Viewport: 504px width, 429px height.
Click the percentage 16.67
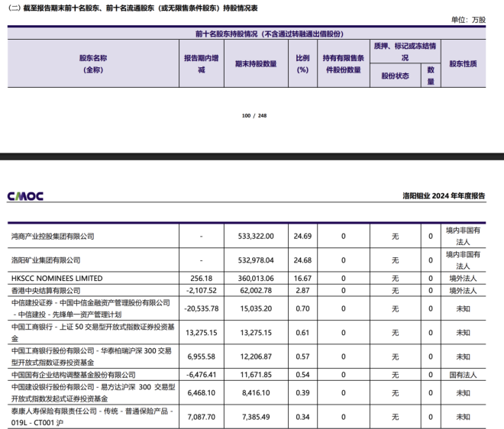point(302,279)
